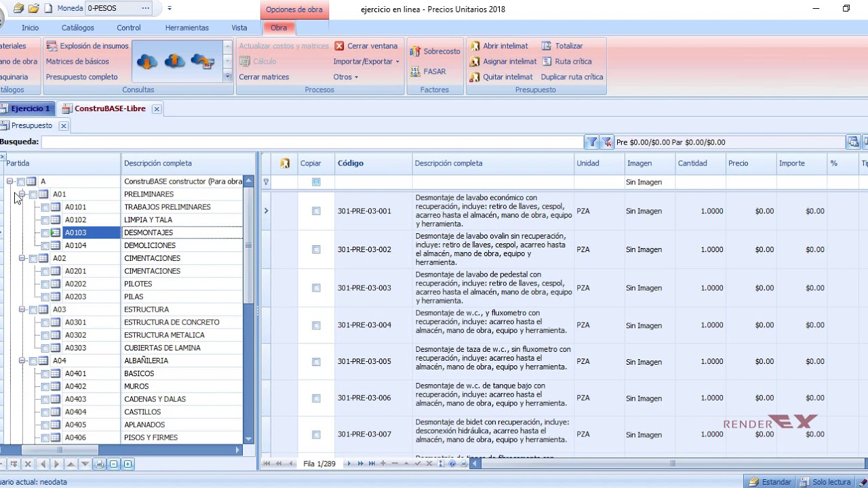
Task: Close the ConstruBASE-Libre tab
Action: click(x=157, y=108)
